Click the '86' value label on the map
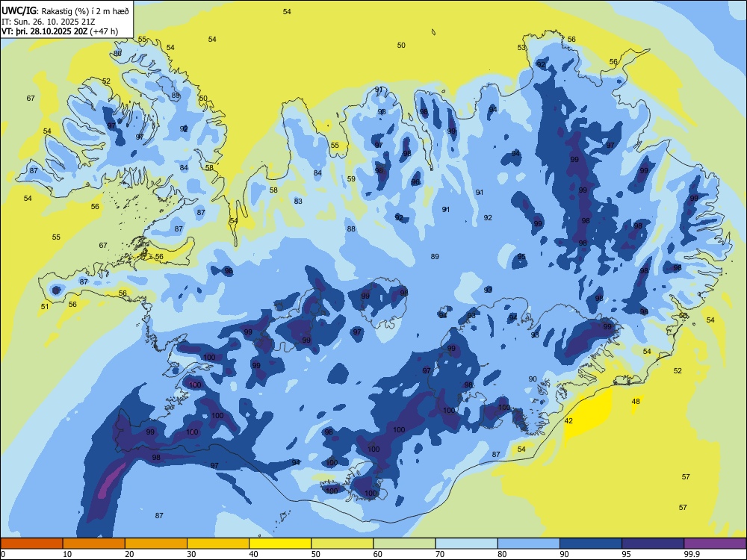 tap(118, 53)
